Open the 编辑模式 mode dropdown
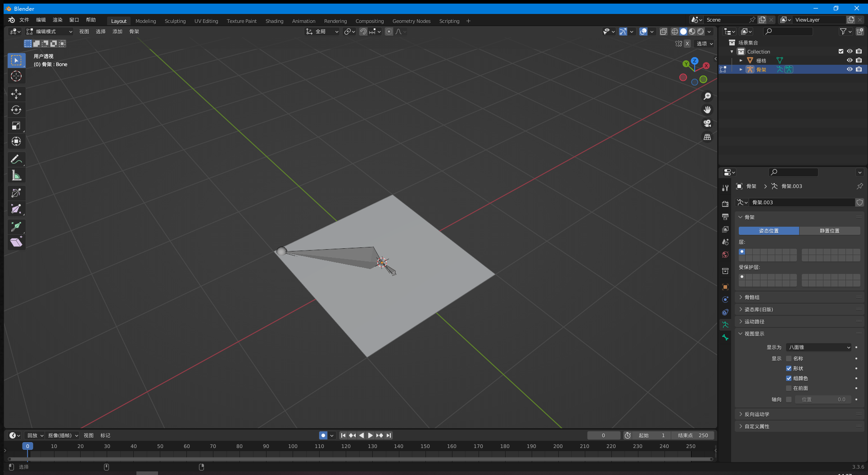The image size is (868, 475). click(49, 31)
